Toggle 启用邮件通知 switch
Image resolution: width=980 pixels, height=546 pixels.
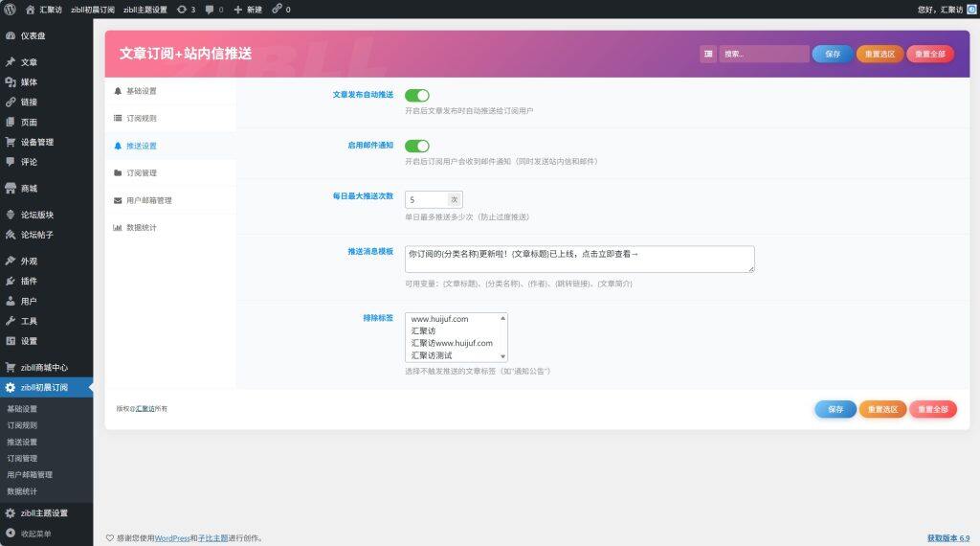click(417, 146)
